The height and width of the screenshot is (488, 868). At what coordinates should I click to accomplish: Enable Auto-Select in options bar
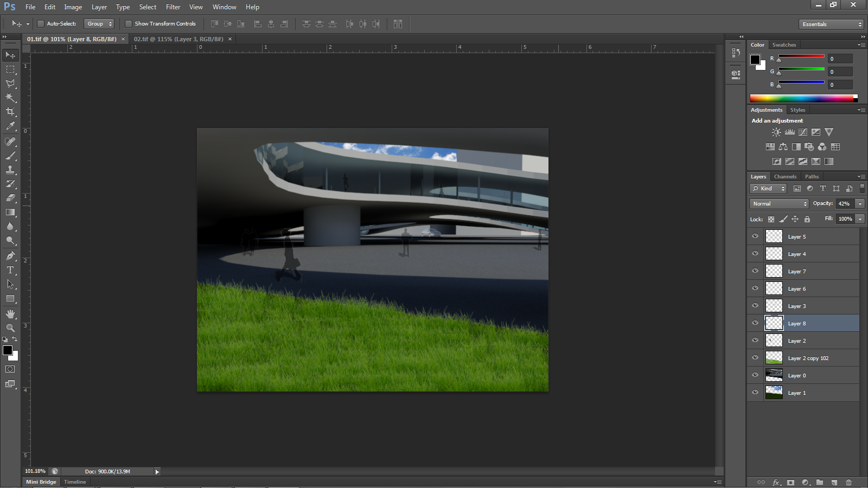click(41, 23)
